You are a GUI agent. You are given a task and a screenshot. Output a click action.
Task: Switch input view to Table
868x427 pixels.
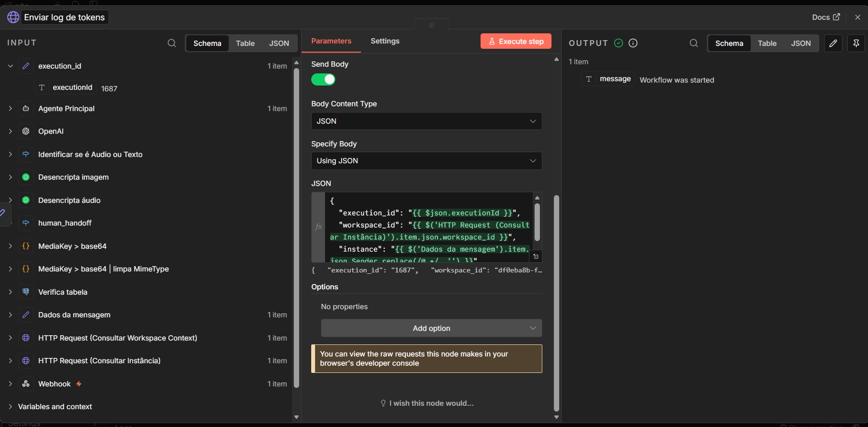[245, 43]
